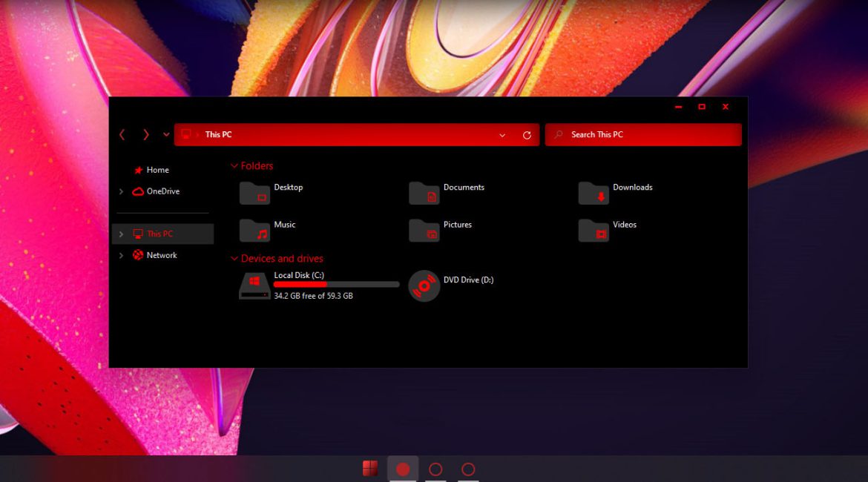Open recent locations chevron beside forward arrow
The height and width of the screenshot is (482, 868).
166,134
